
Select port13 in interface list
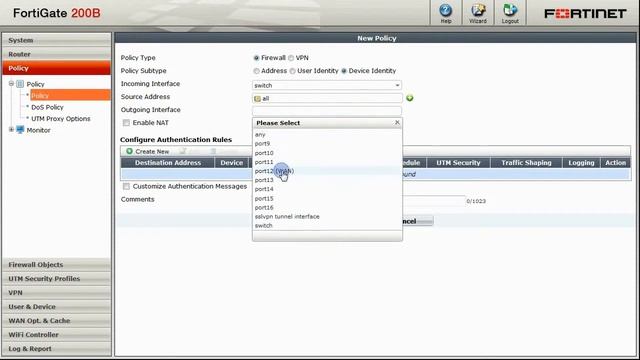click(264, 180)
